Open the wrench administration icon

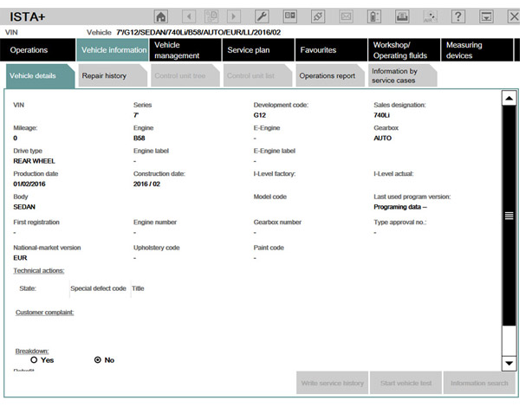point(262,16)
